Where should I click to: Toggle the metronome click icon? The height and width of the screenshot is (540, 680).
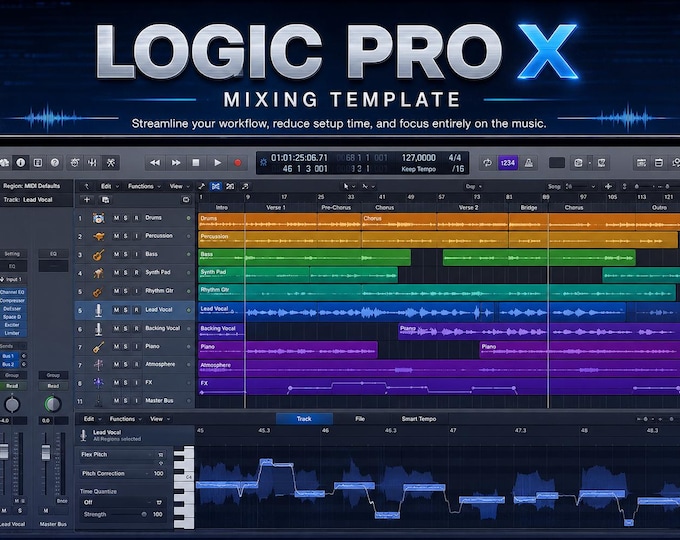coord(529,163)
